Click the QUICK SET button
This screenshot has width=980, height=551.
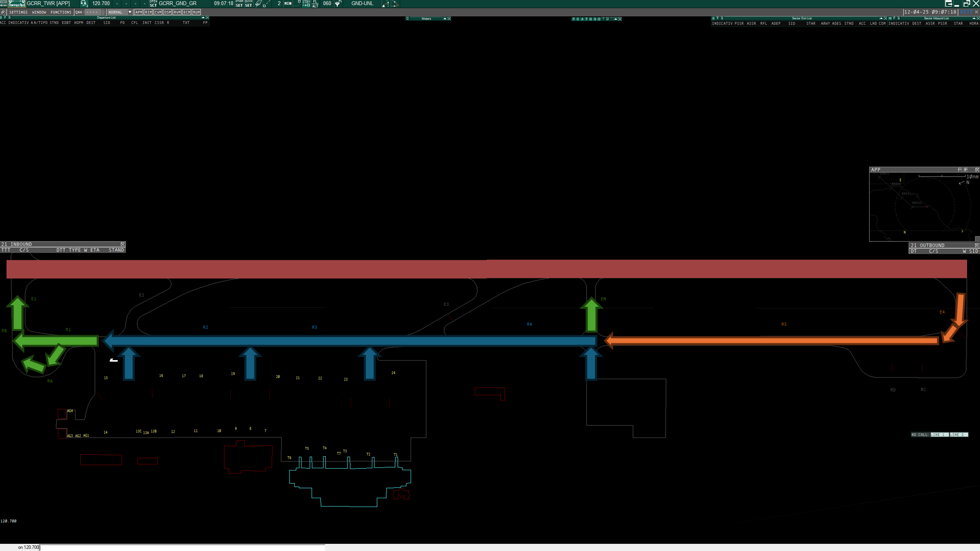(x=249, y=4)
